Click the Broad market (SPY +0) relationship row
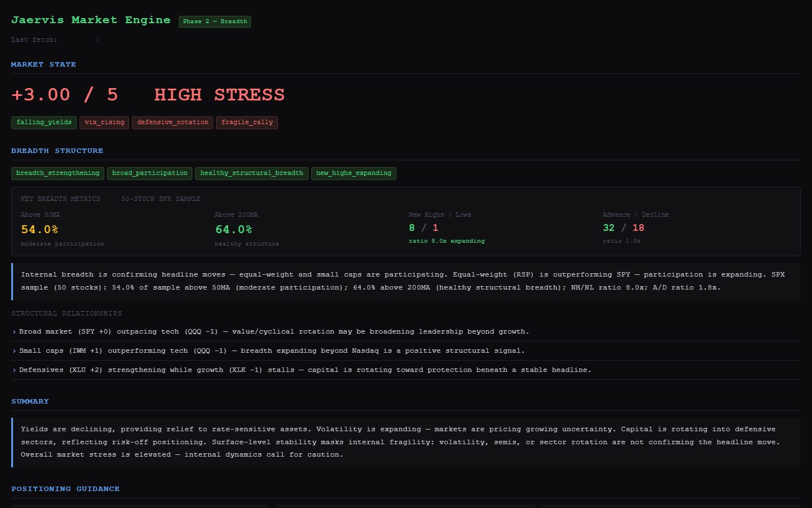The image size is (812, 508). click(406, 332)
